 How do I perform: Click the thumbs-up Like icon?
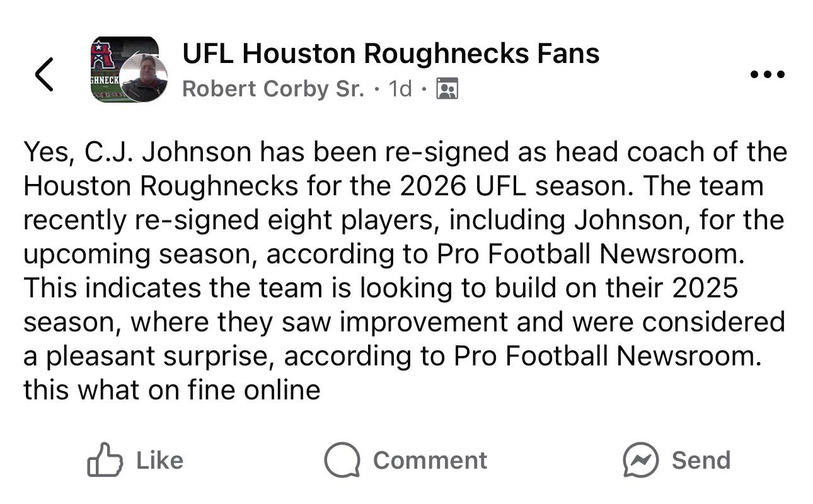pyautogui.click(x=104, y=459)
